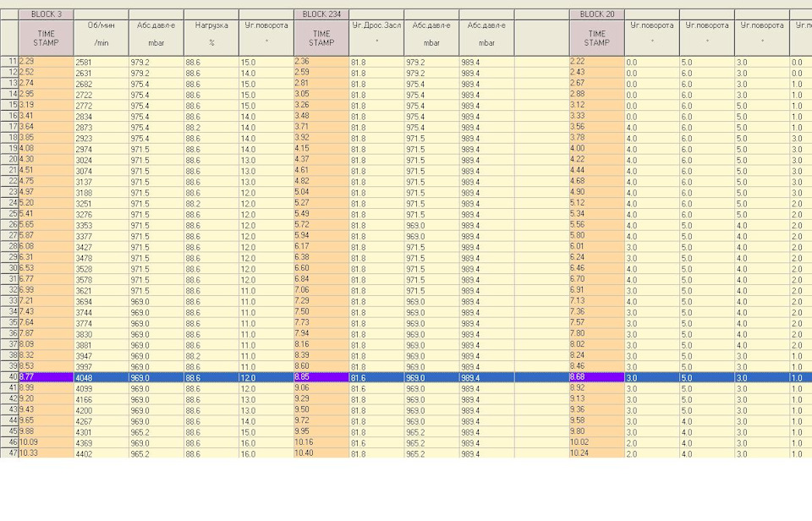Click time stamp cell 8.68 in BLOCK 20
Image resolution: width=812 pixels, height=521 pixels.
coord(597,377)
